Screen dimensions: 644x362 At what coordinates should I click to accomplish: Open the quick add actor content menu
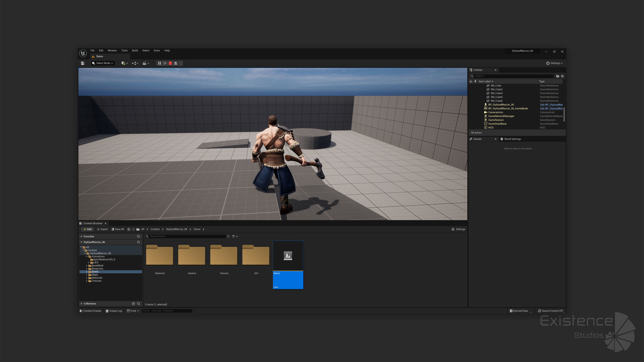click(x=124, y=63)
